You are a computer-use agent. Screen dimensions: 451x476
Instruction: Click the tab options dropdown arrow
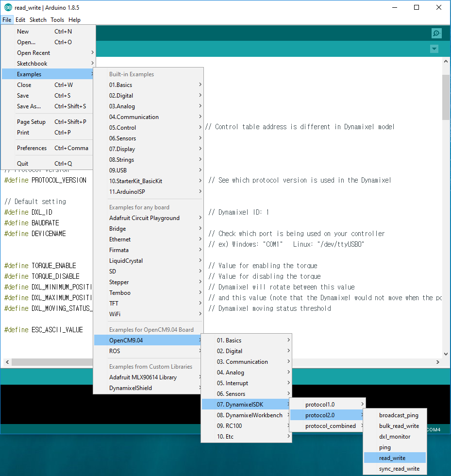434,49
